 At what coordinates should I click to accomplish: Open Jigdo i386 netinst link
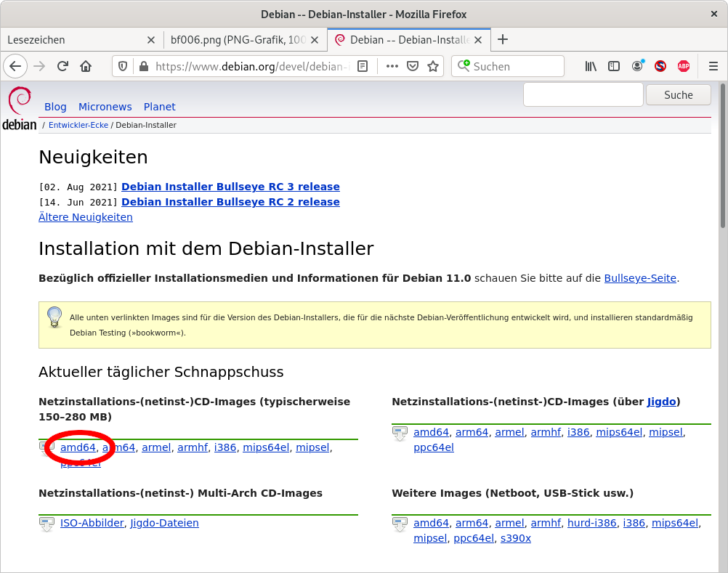(578, 432)
